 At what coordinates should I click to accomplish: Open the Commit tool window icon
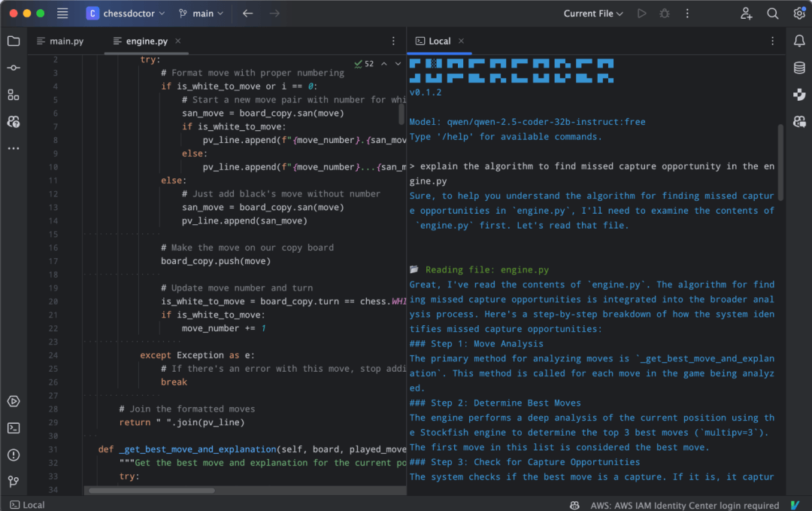pyautogui.click(x=14, y=68)
